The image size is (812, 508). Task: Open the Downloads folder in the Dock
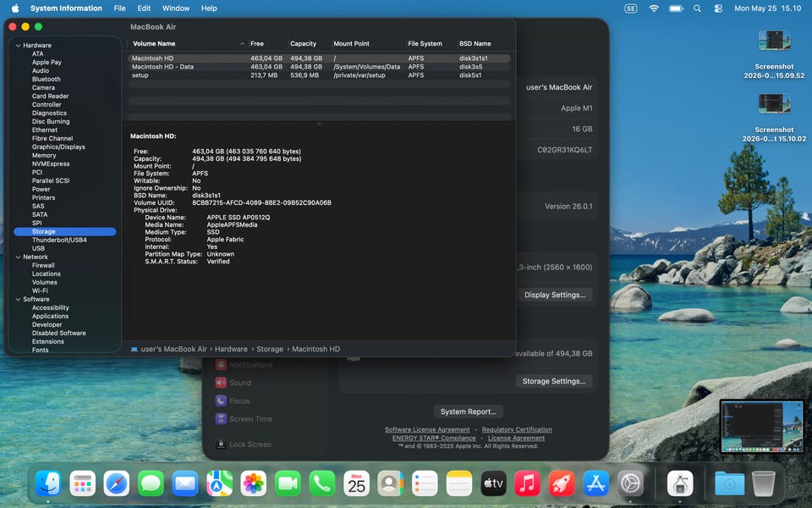(x=730, y=483)
